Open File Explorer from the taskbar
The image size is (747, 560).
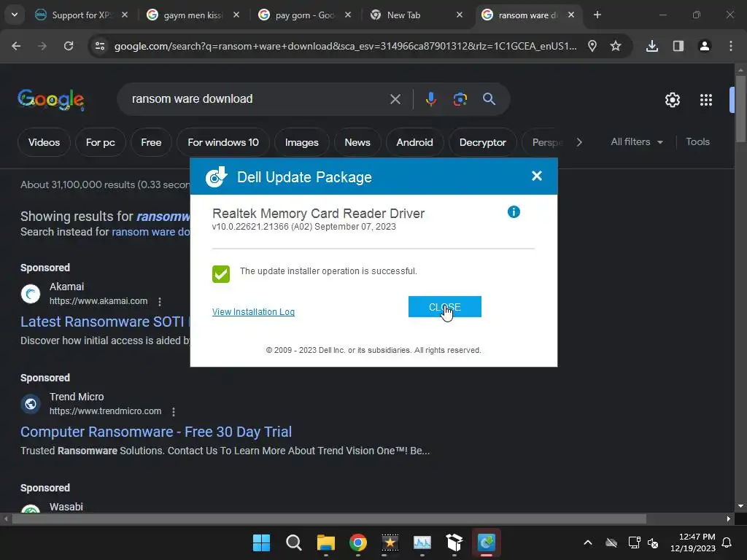(326, 542)
